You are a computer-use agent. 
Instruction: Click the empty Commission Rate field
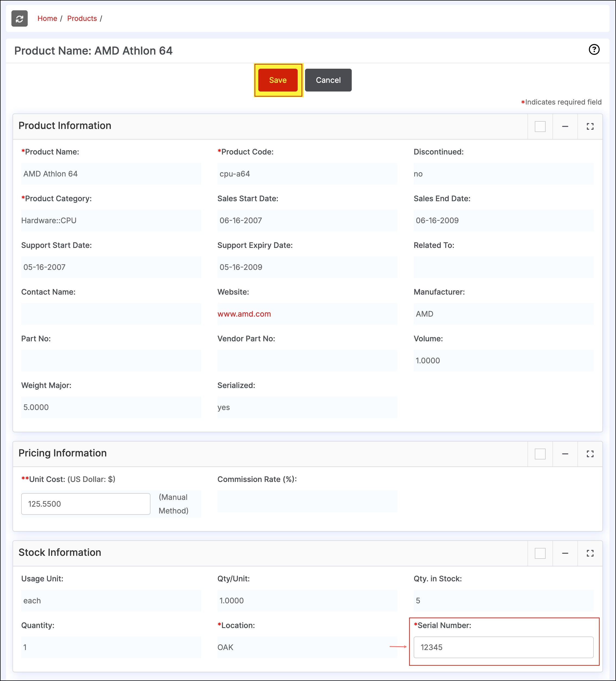[x=307, y=501]
